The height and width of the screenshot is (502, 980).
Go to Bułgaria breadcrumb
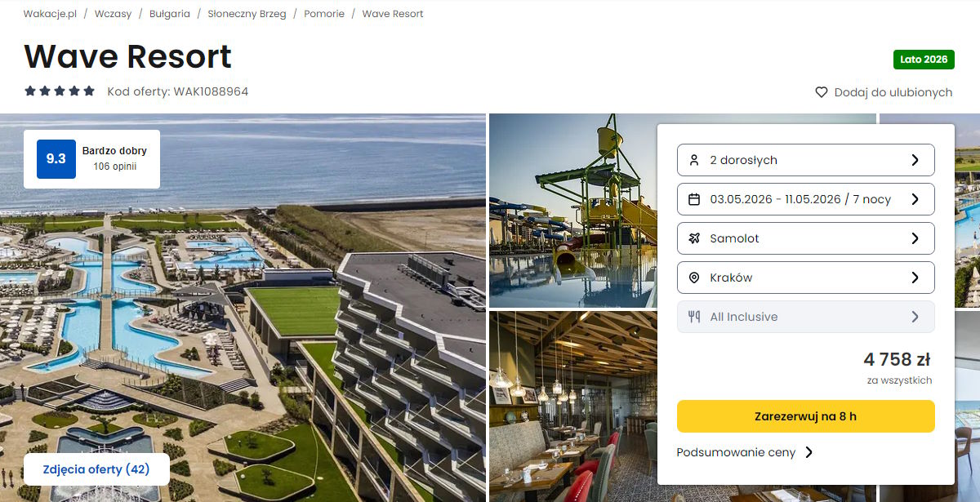pyautogui.click(x=169, y=14)
